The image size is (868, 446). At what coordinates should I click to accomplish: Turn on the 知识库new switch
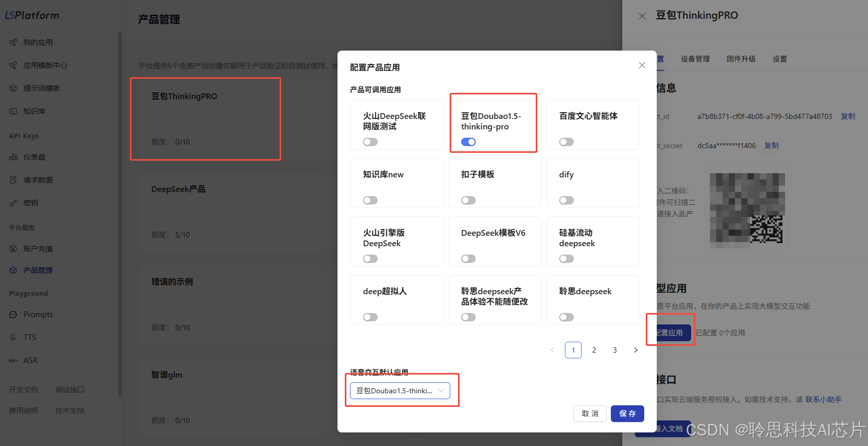(370, 200)
